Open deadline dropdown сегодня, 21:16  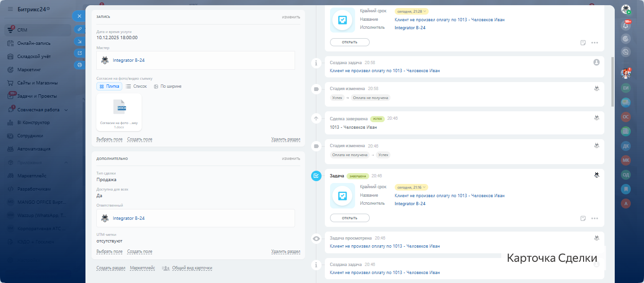[411, 187]
